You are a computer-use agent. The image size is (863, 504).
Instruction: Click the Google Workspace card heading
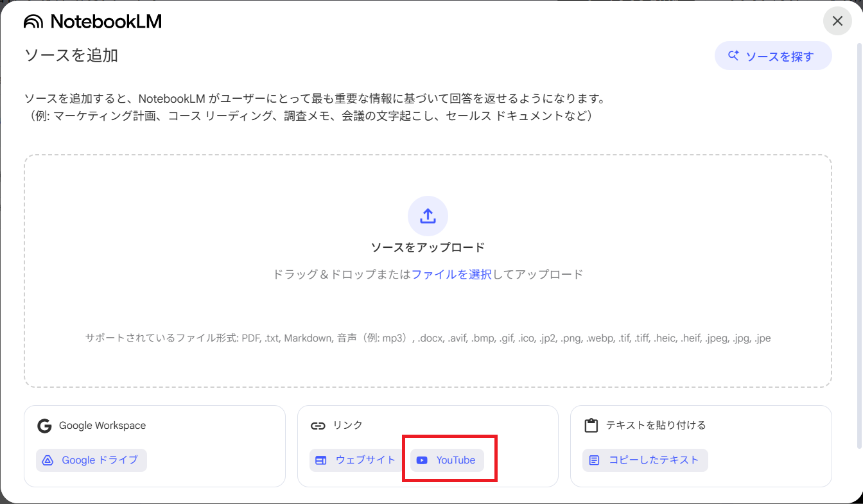tap(102, 426)
